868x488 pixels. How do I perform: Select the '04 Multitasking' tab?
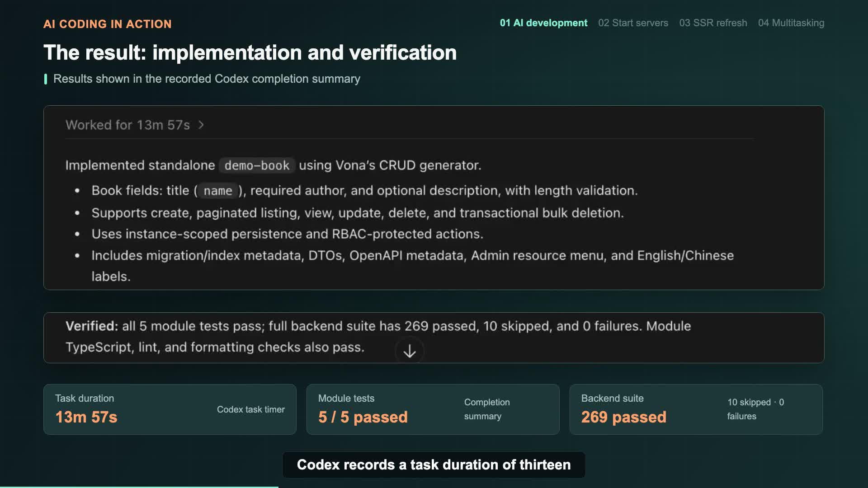[x=791, y=23]
